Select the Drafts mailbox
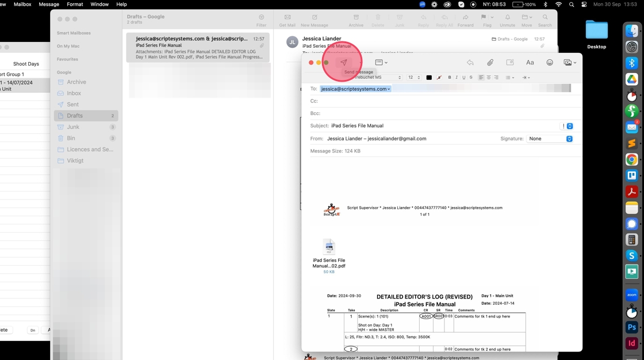The width and height of the screenshot is (644, 360). [86, 116]
